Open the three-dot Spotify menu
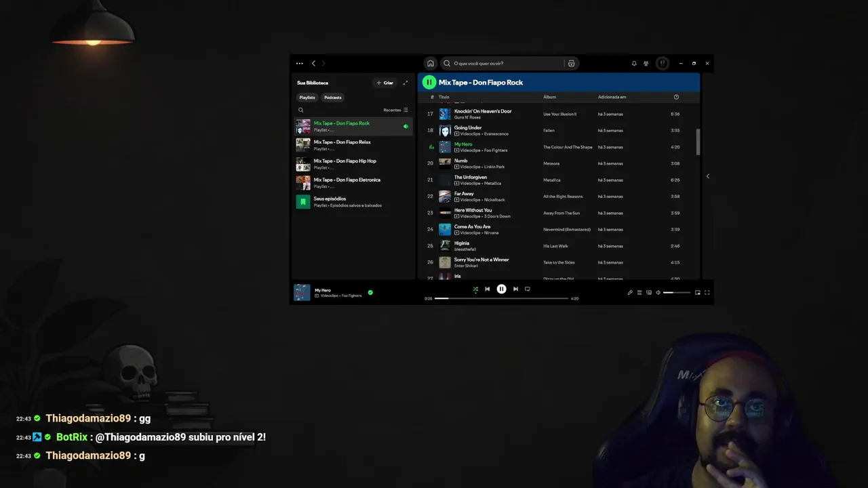The height and width of the screenshot is (488, 868). [x=300, y=63]
